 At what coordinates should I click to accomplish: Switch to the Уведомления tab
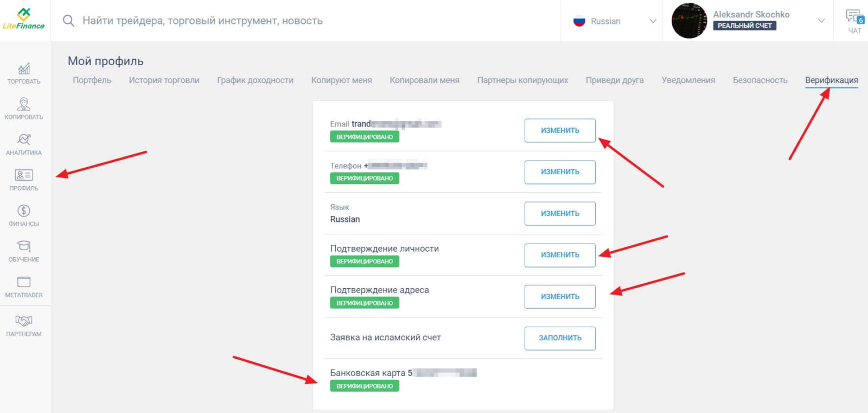688,80
